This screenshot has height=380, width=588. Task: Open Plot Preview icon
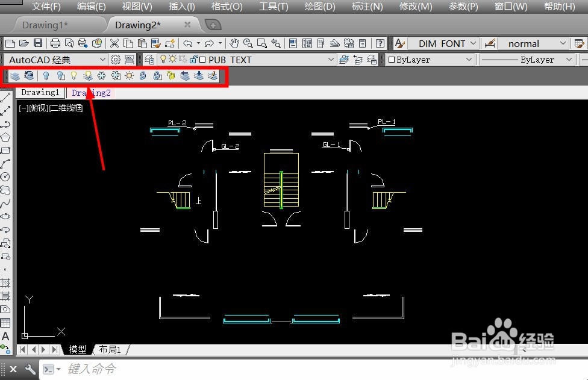click(69, 43)
